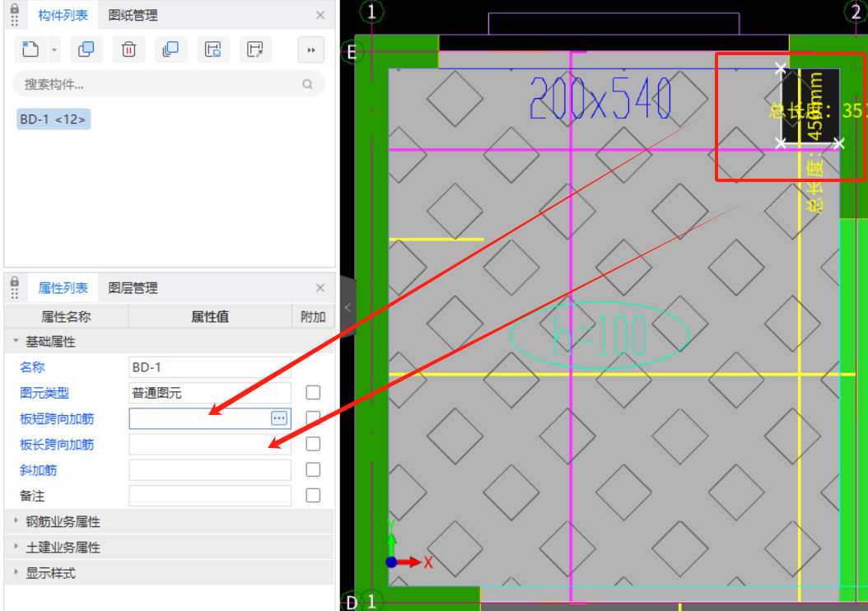
Task: Click the 板长跨向加筋 property label
Action: tap(57, 445)
